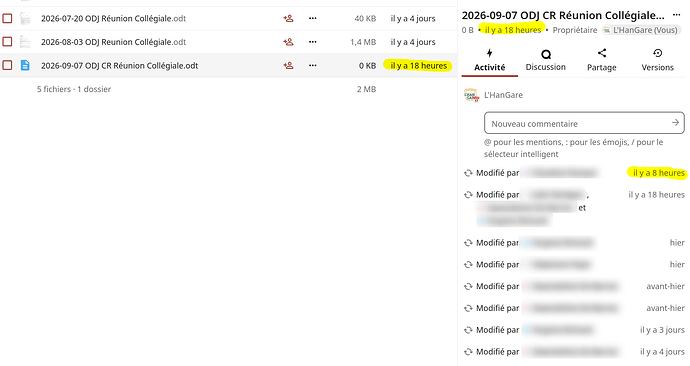Click the 5 fichiers - 1 dossier summary

[74, 89]
